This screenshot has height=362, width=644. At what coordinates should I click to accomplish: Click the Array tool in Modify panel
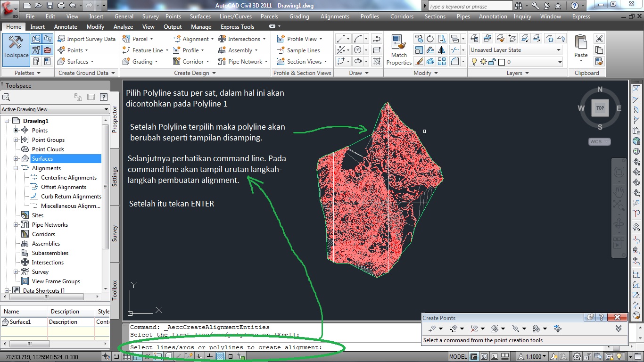tap(442, 61)
